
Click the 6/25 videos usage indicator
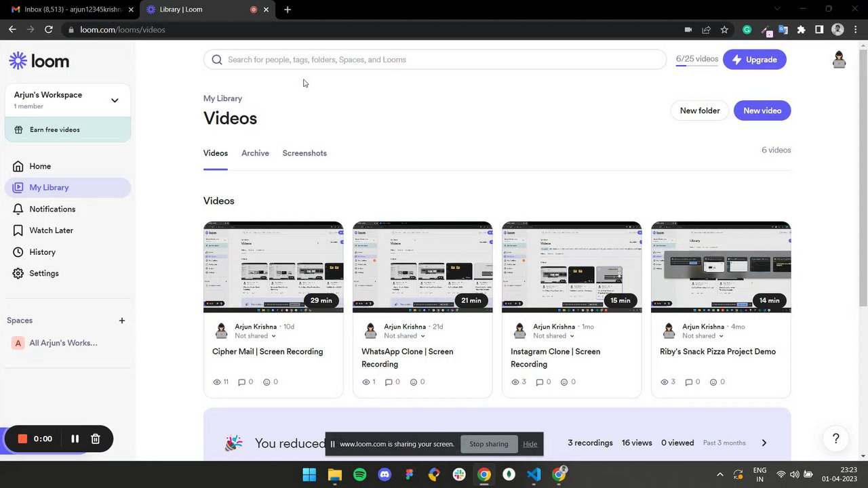coord(696,60)
